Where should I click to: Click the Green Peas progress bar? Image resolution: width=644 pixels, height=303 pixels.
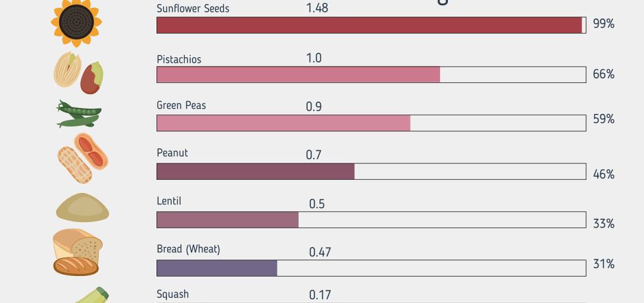click(371, 123)
